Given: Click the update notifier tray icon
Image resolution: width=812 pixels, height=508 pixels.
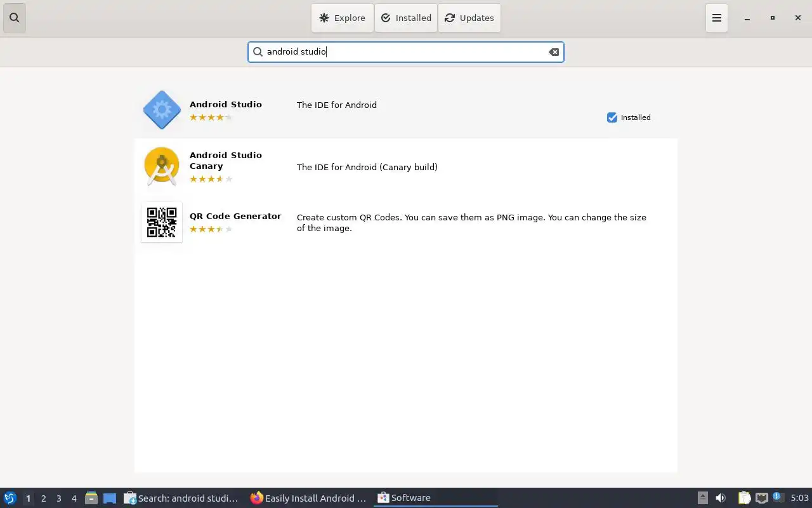Looking at the screenshot, I should click(778, 498).
